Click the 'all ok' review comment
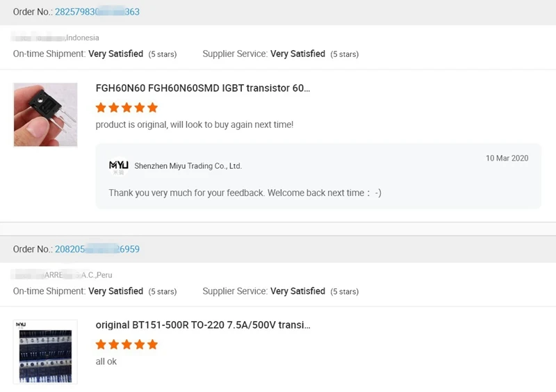 (x=106, y=361)
